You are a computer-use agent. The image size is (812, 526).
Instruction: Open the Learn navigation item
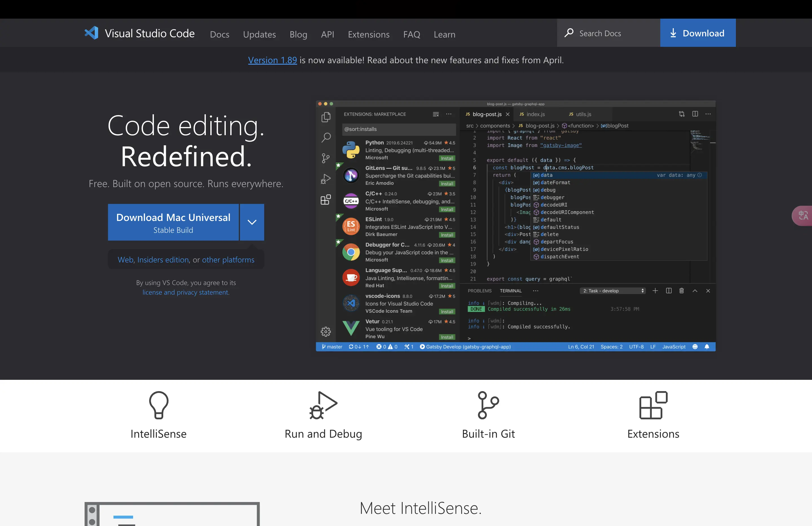coord(444,34)
